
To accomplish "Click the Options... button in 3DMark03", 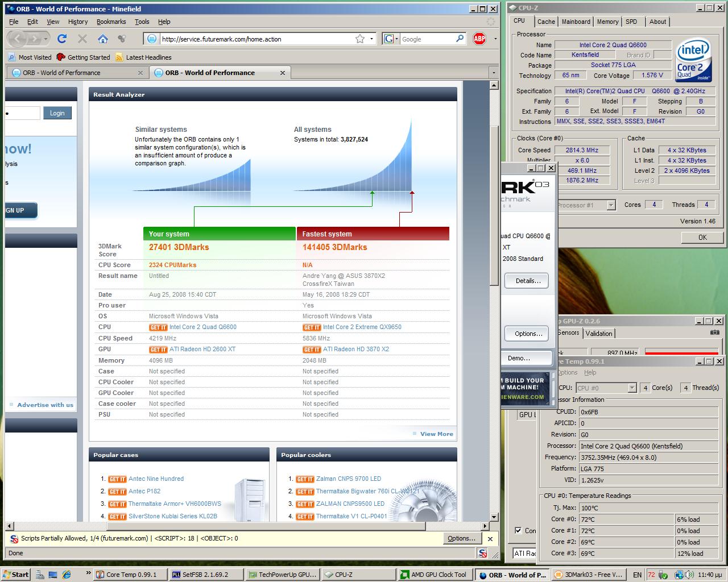I will pyautogui.click(x=528, y=334).
